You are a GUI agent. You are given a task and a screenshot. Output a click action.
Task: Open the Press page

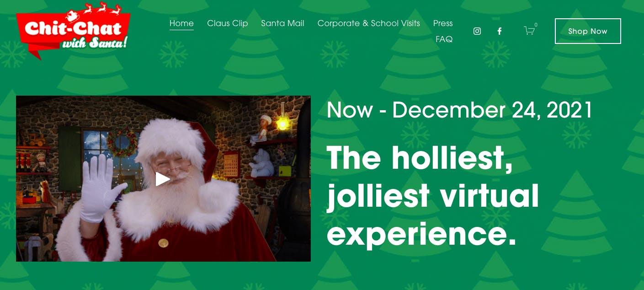pos(443,23)
